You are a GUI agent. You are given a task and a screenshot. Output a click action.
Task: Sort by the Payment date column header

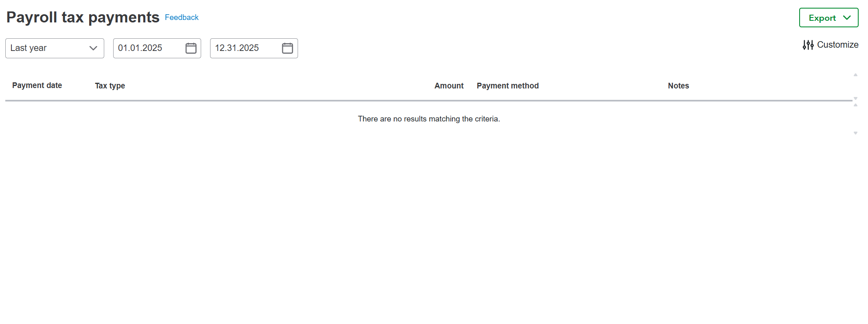coord(37,86)
